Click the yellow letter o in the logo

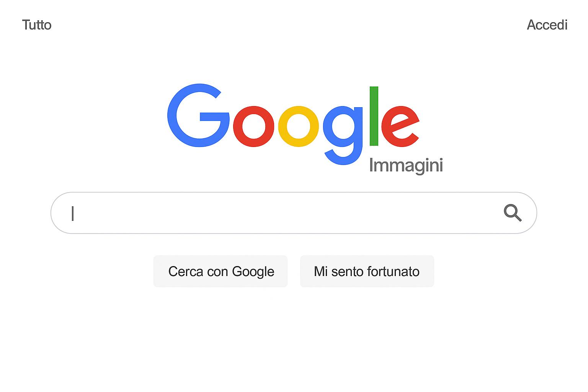pyautogui.click(x=298, y=126)
